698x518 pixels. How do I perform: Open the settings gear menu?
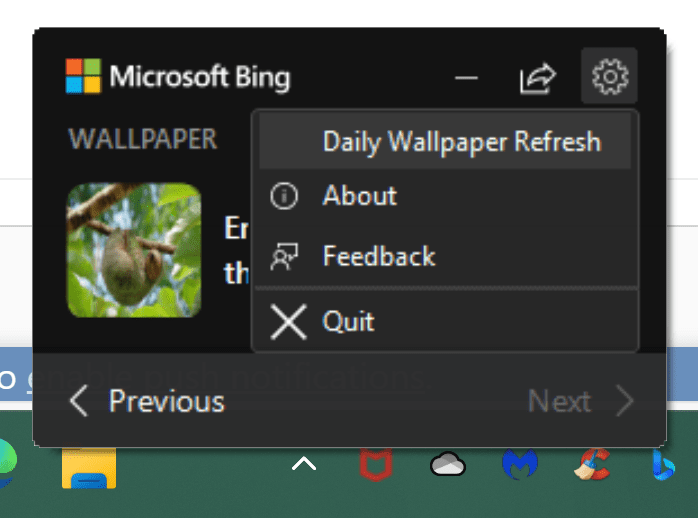(x=609, y=76)
